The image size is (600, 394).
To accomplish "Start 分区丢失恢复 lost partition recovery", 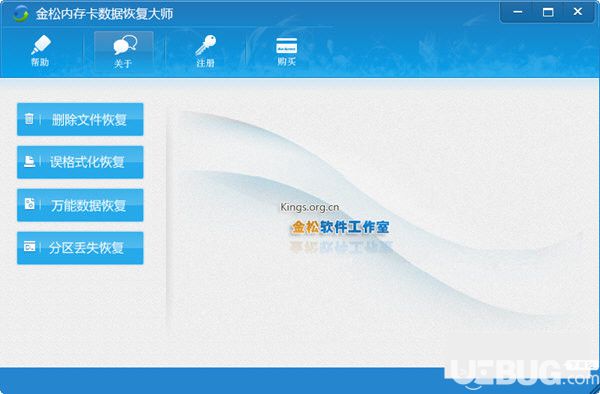I will (80, 248).
